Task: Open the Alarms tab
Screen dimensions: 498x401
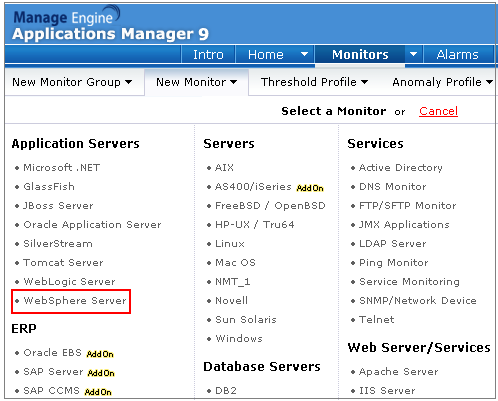Action: 458,55
